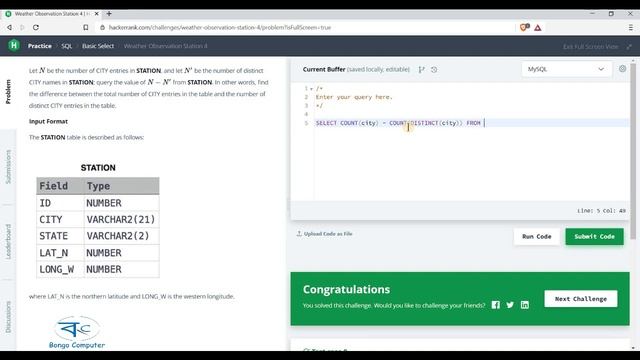Click the Submit Code button
The width and height of the screenshot is (640, 360).
tap(594, 236)
